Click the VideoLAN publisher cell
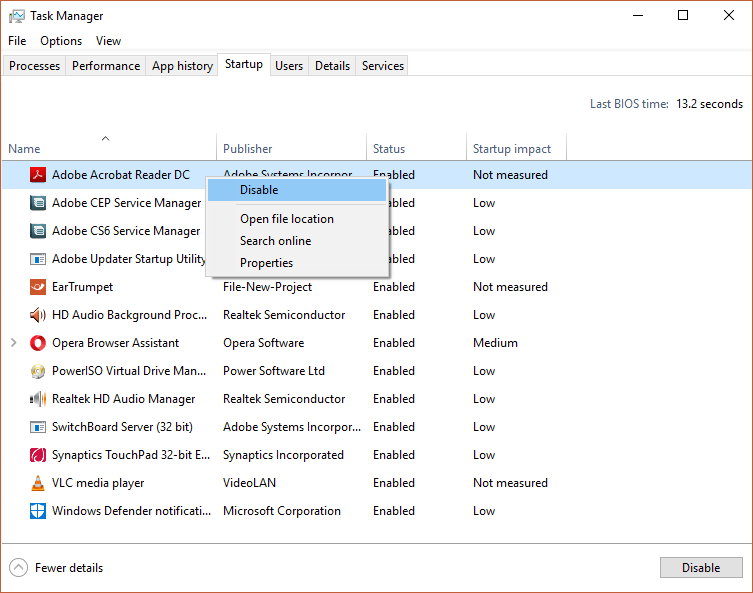 249,483
